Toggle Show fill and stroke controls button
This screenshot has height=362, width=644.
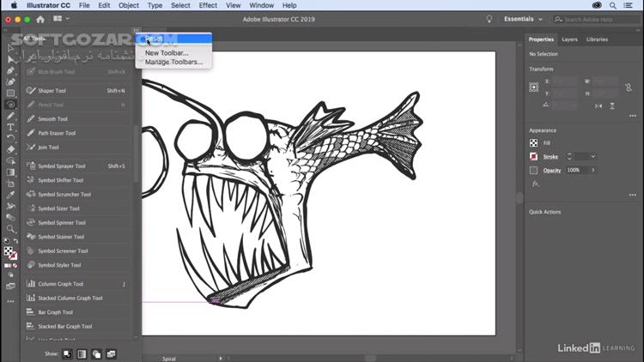pyautogui.click(x=67, y=353)
